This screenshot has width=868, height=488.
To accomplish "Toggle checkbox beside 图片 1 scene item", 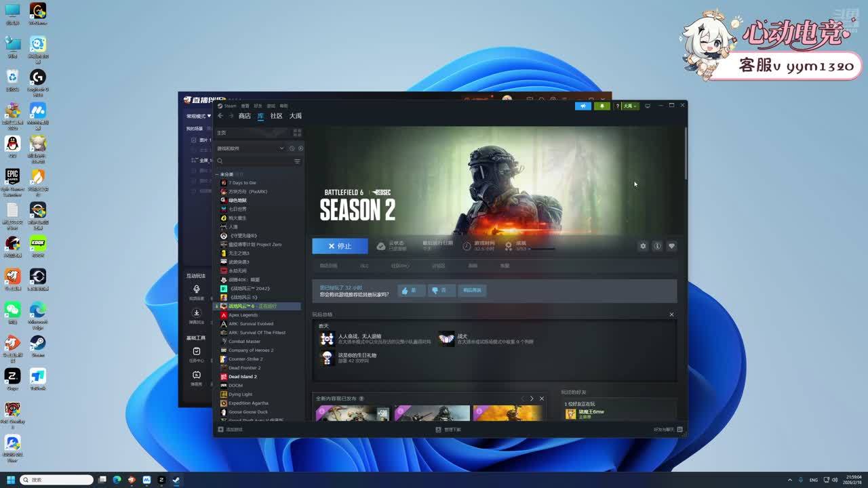I will pos(193,140).
